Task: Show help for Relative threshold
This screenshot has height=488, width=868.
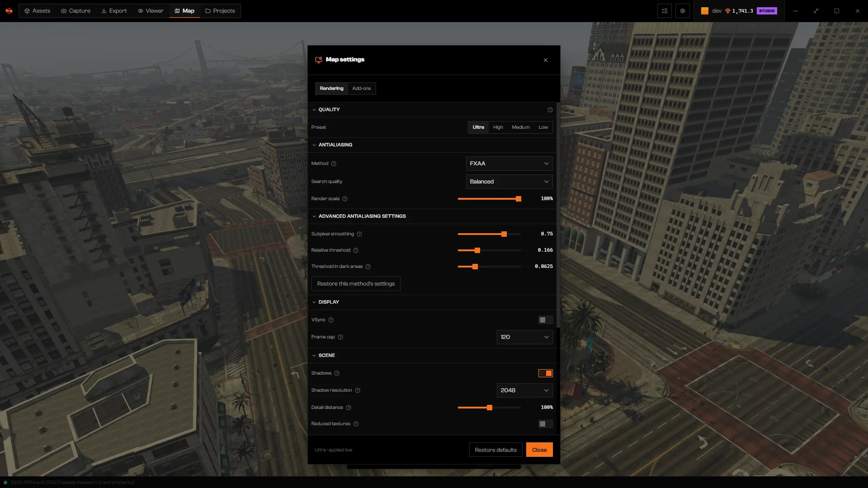Action: point(356,250)
